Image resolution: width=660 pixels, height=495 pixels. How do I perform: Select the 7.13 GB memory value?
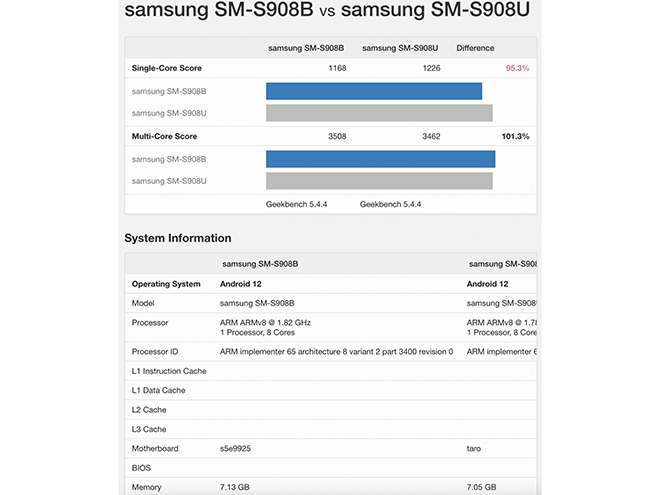pos(237,487)
